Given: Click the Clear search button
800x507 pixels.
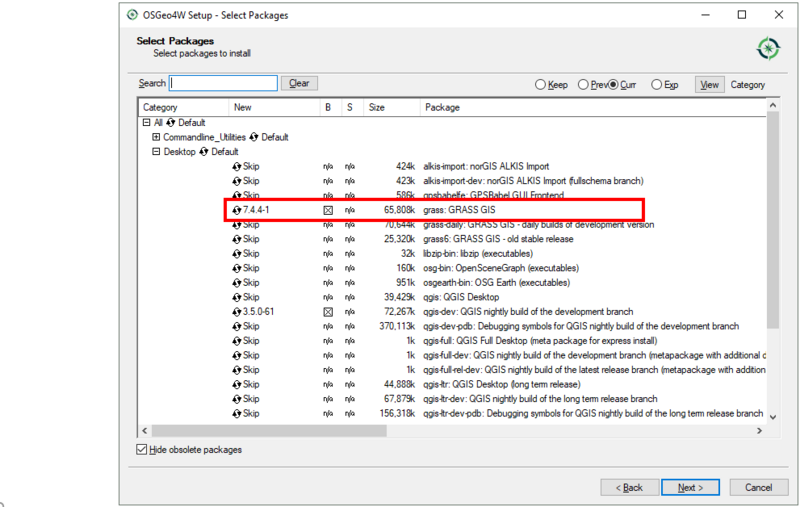Looking at the screenshot, I should 299,84.
